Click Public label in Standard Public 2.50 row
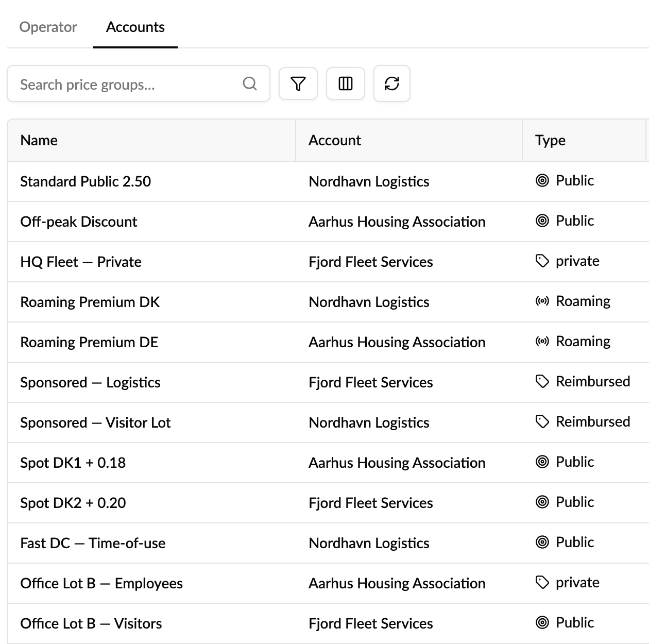This screenshot has height=644, width=649. (x=575, y=180)
